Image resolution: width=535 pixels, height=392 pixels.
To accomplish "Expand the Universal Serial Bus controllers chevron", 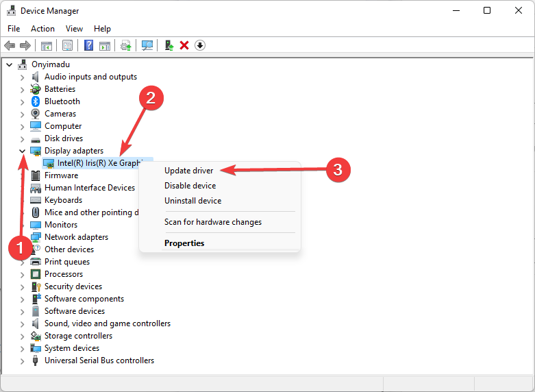I will [x=22, y=361].
